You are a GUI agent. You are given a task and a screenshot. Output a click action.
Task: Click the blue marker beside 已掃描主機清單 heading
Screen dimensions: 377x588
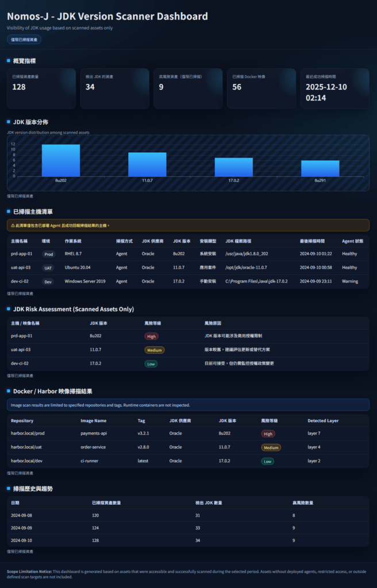9,211
